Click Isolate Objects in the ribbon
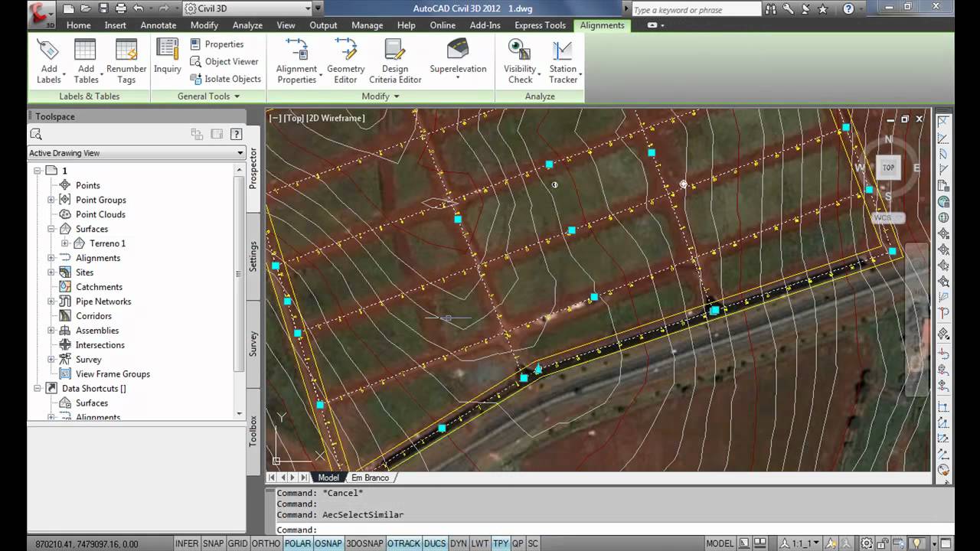 [225, 79]
